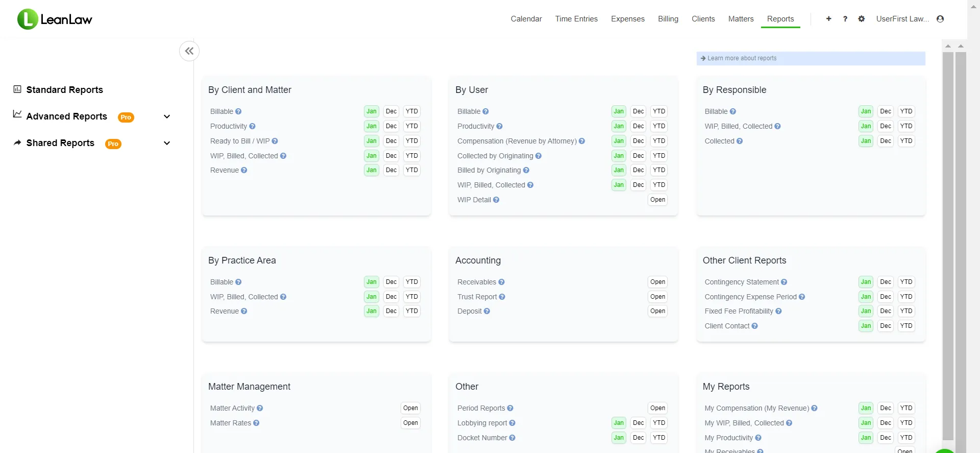980x453 pixels.
Task: Click the LeanLaw logo
Action: [x=55, y=19]
